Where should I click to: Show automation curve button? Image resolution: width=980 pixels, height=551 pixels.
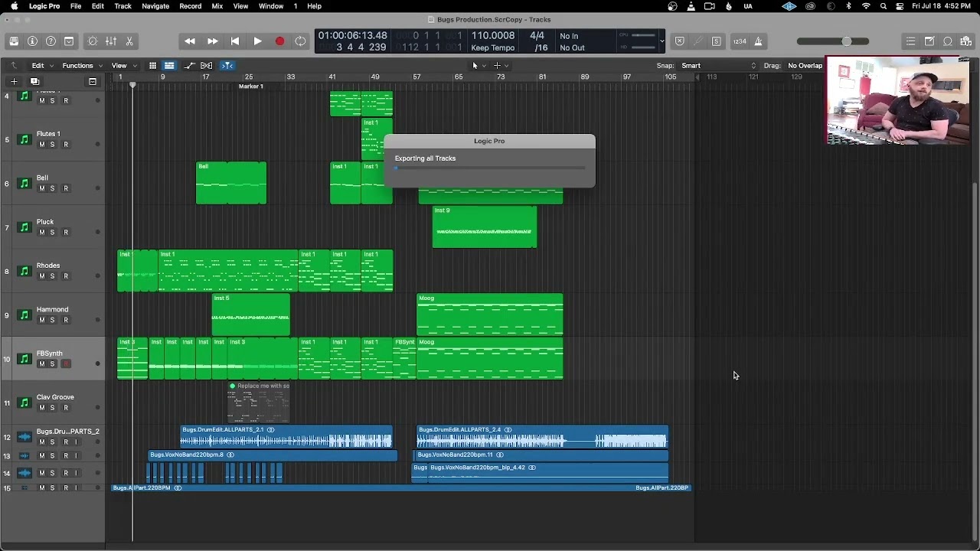pyautogui.click(x=189, y=66)
